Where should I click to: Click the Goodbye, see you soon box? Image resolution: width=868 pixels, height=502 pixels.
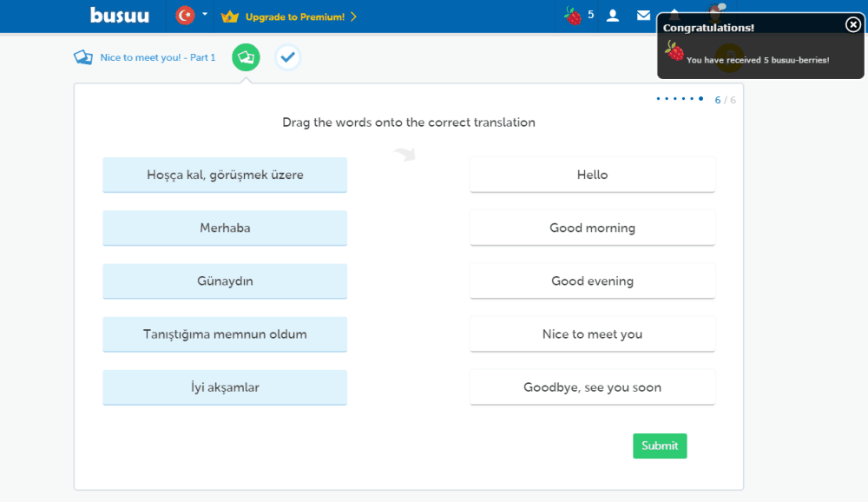coord(592,387)
